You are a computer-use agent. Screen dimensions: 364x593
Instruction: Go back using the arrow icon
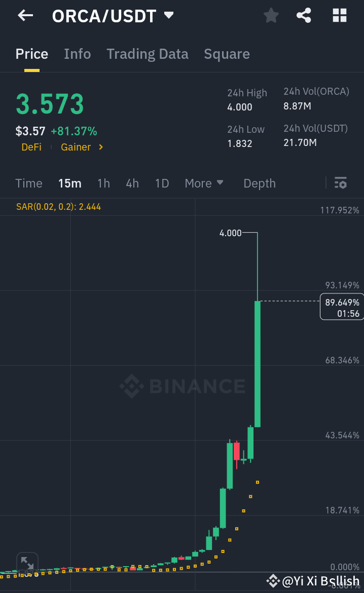[25, 16]
